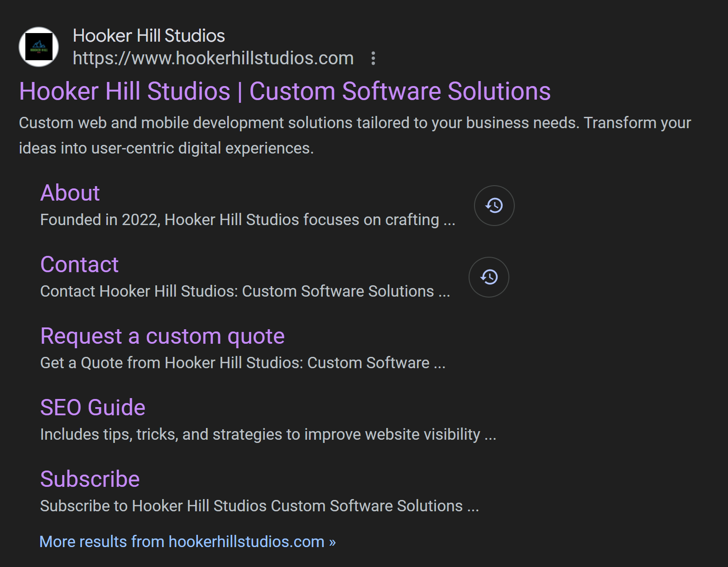Click the 'Contact Hooker Hill Studios: Custom' snippet
Viewport: 728px width, 567px height.
coord(245,292)
